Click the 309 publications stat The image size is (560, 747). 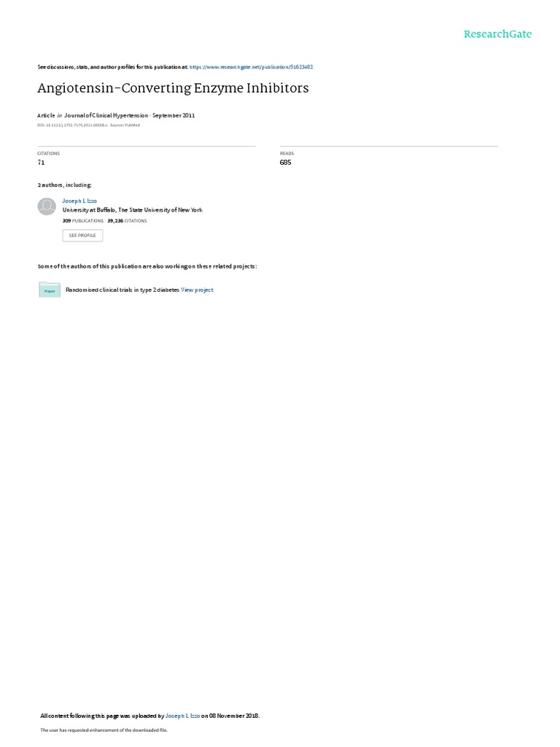(83, 221)
